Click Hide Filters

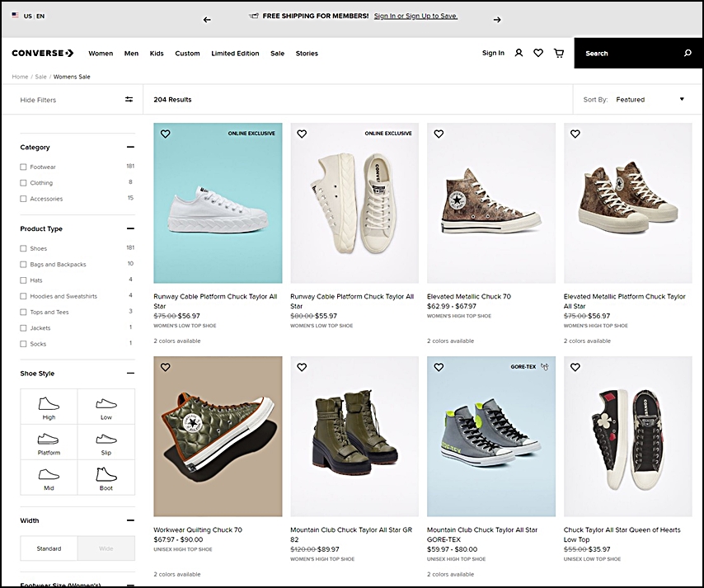(x=38, y=100)
